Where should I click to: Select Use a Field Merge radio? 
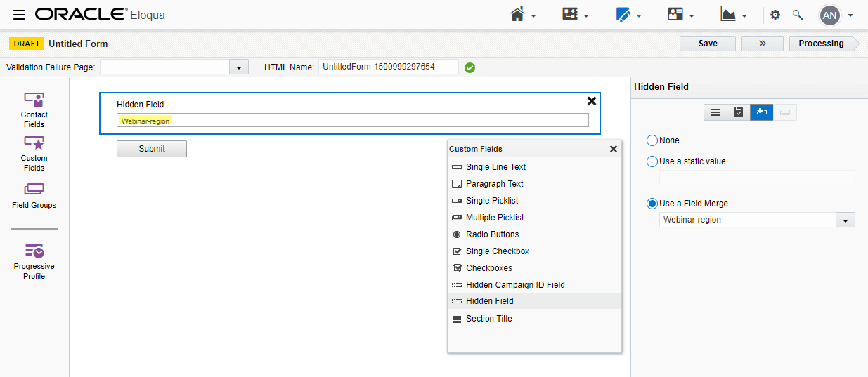coord(652,204)
